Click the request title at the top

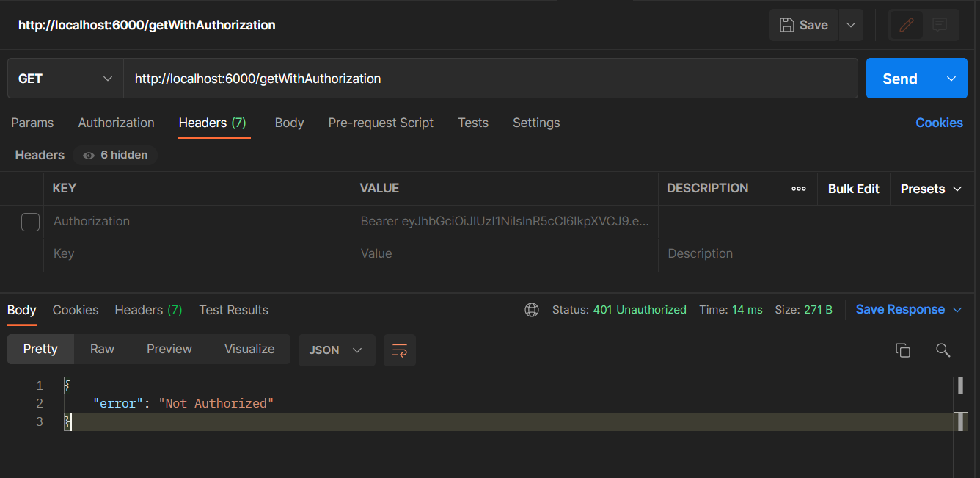point(147,25)
